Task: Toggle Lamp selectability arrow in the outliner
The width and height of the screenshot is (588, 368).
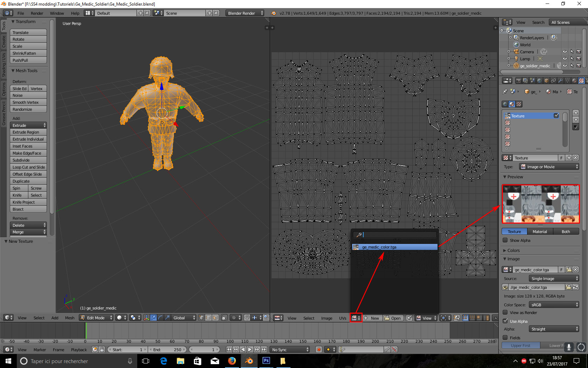Action: [x=572, y=59]
